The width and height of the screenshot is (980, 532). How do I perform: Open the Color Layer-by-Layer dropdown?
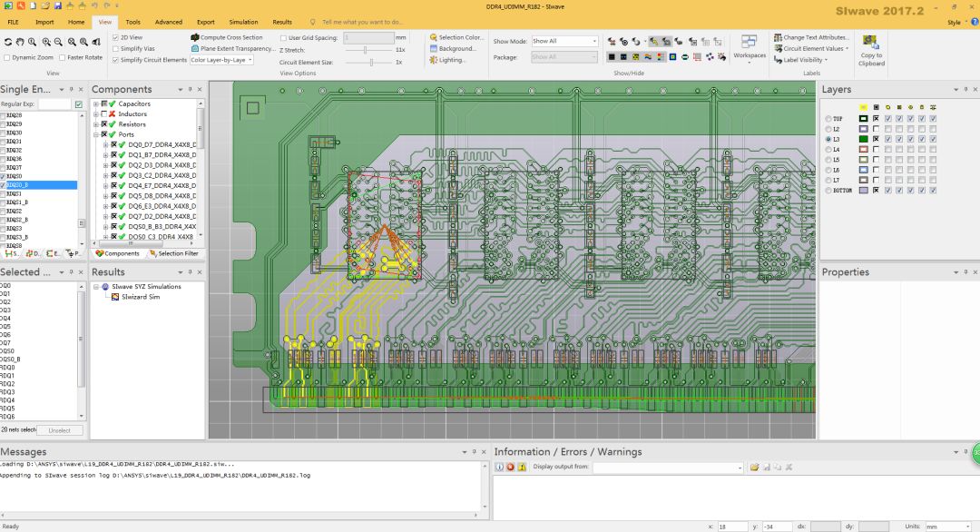[x=221, y=60]
